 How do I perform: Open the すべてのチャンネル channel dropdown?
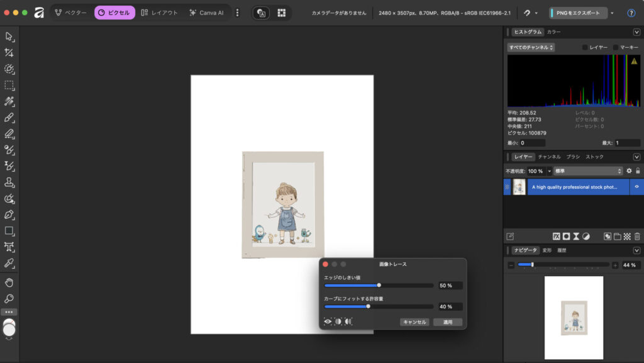click(x=531, y=47)
